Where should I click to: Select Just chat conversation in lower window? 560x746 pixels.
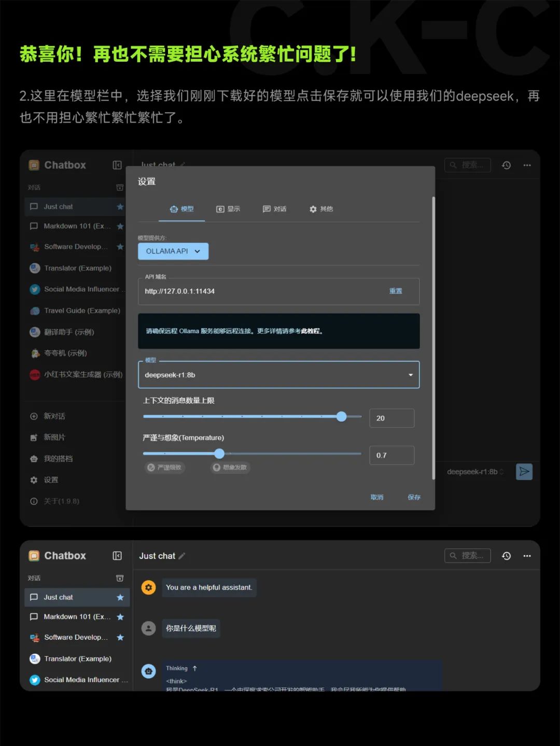pyautogui.click(x=77, y=597)
